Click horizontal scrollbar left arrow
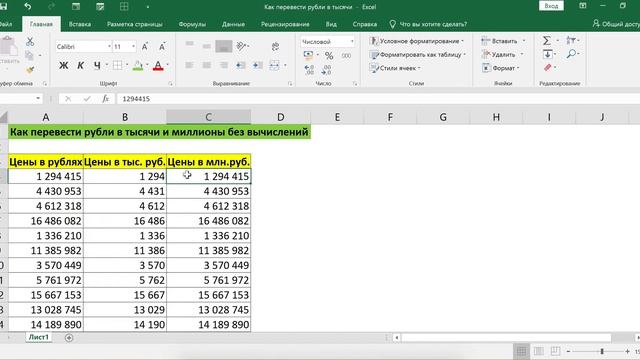Screen dimensions: 640x360 click(396, 338)
